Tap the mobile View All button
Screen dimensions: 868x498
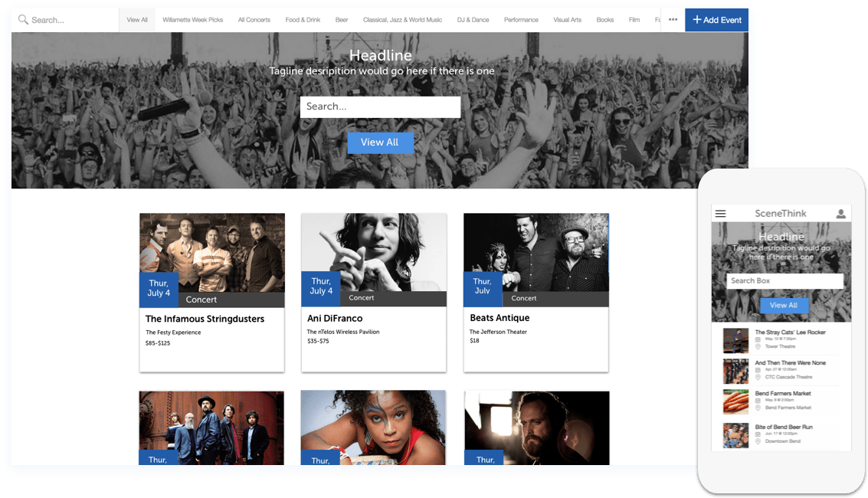[x=784, y=305]
